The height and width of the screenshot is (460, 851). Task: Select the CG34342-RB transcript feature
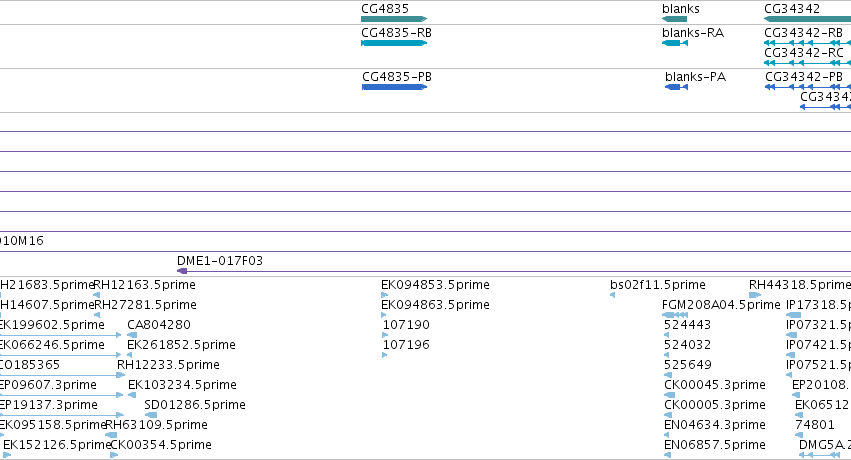[808, 43]
